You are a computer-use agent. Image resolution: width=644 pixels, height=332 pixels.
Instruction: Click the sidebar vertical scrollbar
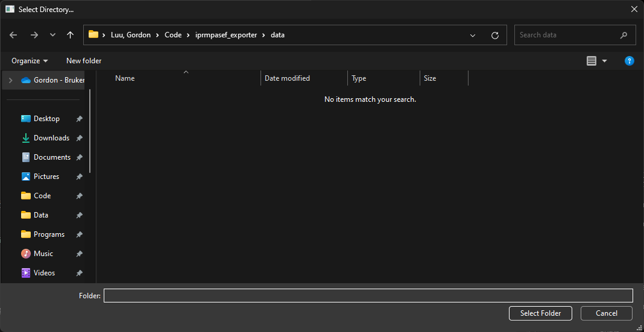(x=90, y=131)
